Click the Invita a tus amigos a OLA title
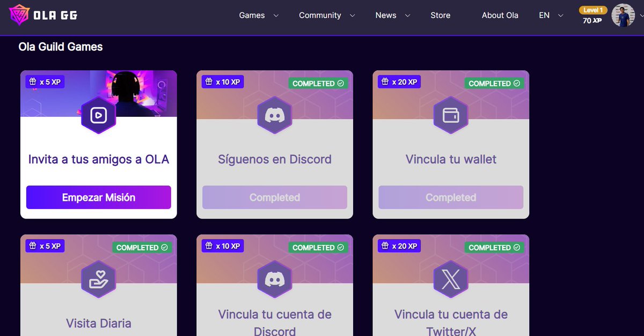 pos(99,159)
